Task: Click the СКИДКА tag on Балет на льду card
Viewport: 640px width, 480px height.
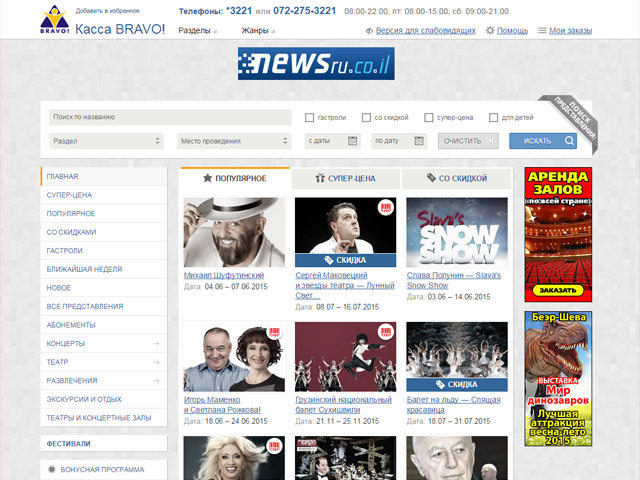Action: pyautogui.click(x=457, y=384)
